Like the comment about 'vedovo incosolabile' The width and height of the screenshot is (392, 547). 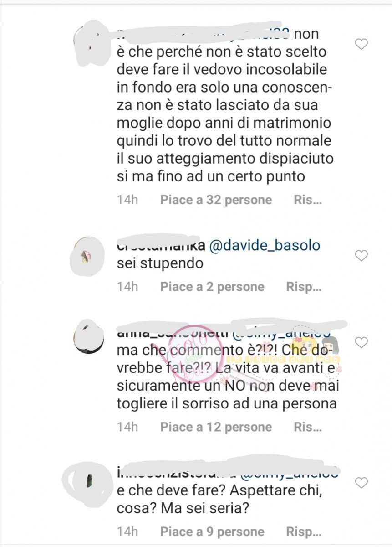361,44
